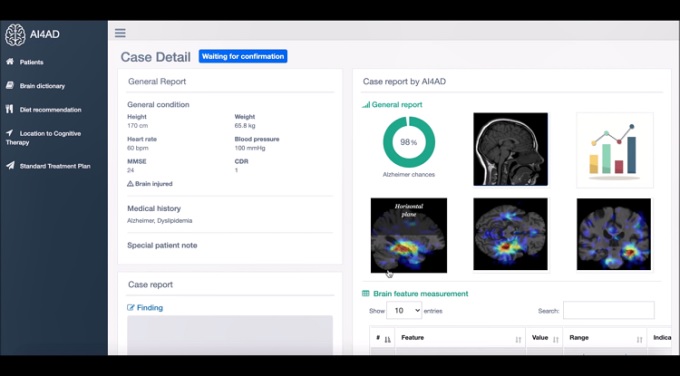Click the 98% Alzheimer chances donut gauge
Viewport: 680px width, 376px height.
point(409,142)
